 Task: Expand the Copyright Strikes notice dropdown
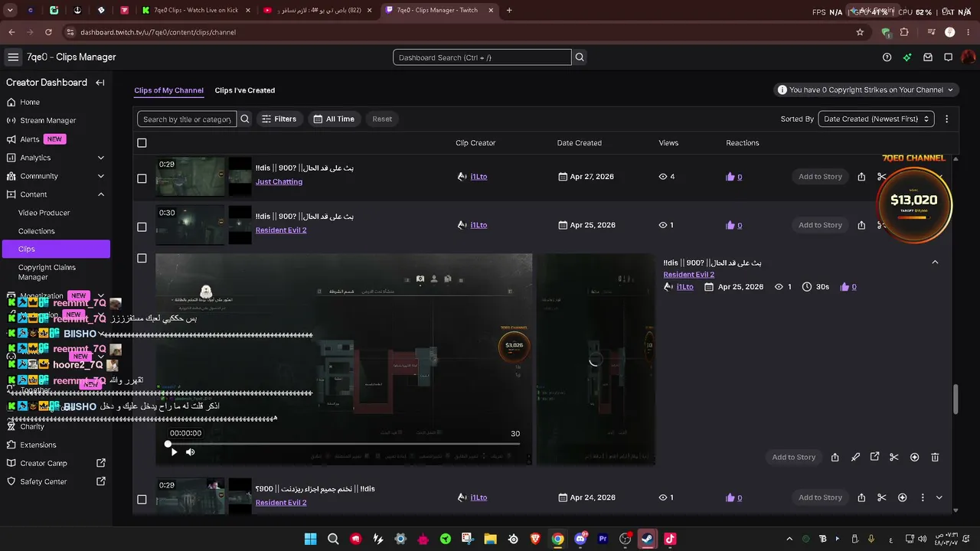pyautogui.click(x=865, y=90)
